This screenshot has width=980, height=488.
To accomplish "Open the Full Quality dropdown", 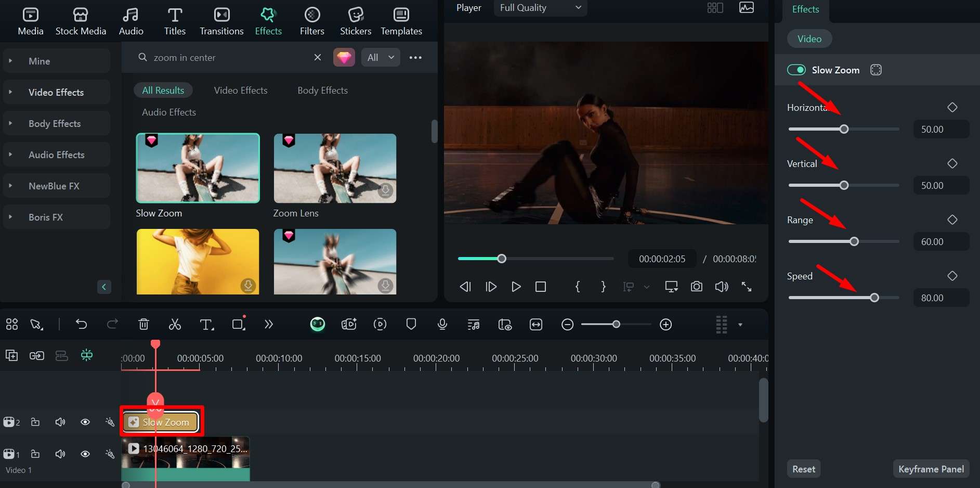I will point(540,8).
